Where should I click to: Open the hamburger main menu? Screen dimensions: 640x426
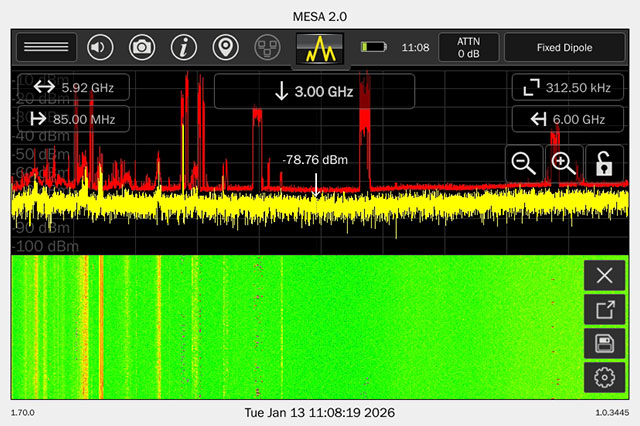pos(45,47)
